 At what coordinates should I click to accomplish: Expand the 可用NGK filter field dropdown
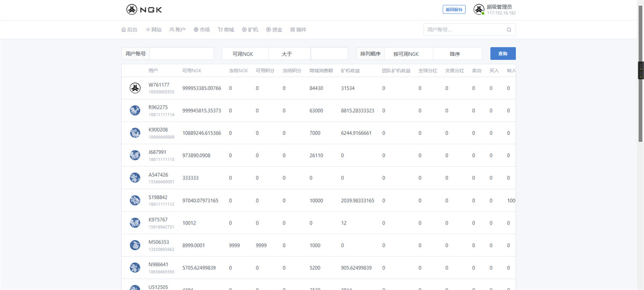[245, 54]
